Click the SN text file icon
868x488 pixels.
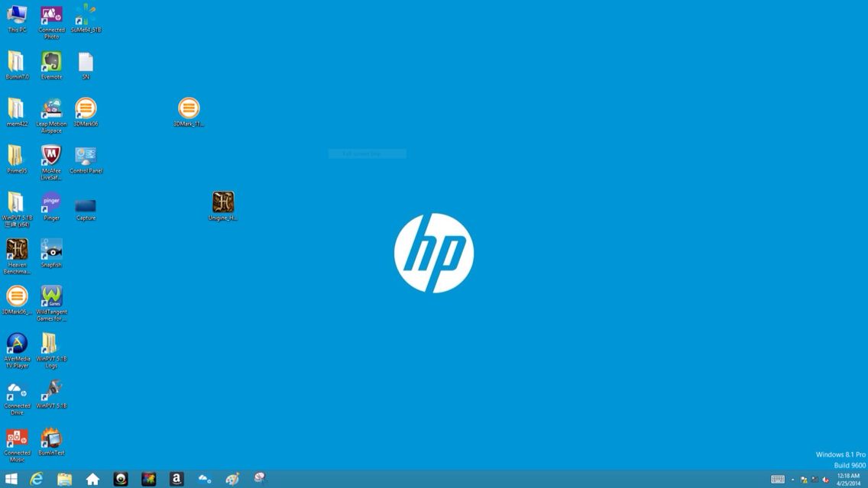coord(86,66)
